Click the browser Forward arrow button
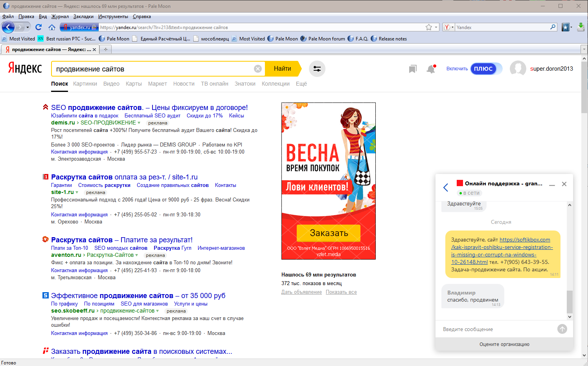The image size is (588, 366). (20, 27)
